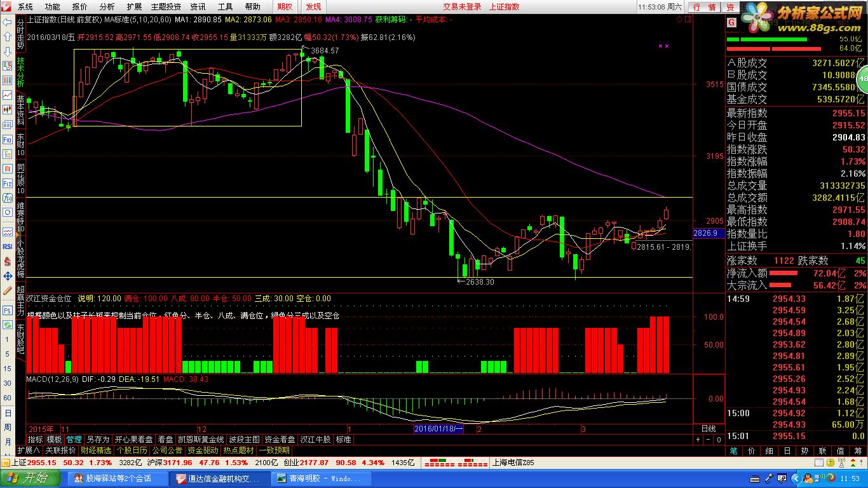Open the 关联报价 bottom tab
Image resolution: width=868 pixels, height=488 pixels.
tap(60, 450)
